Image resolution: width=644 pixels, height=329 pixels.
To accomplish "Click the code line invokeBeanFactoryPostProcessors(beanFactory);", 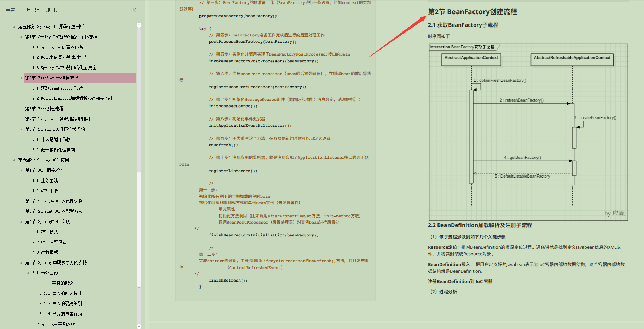I will pyautogui.click(x=264, y=61).
